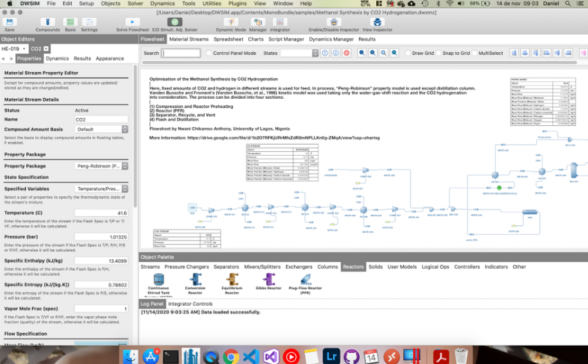Click the Pressure (bar) value field

pos(101,237)
